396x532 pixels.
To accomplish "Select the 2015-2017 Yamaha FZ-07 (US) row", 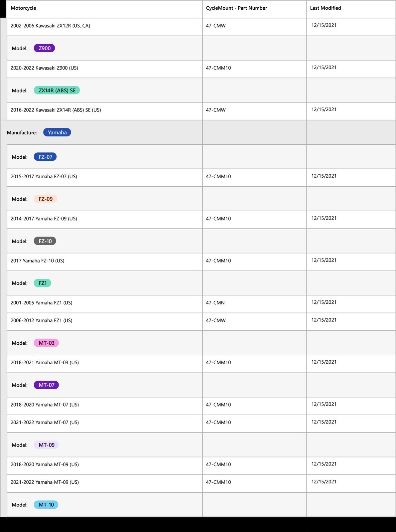I will [201, 178].
